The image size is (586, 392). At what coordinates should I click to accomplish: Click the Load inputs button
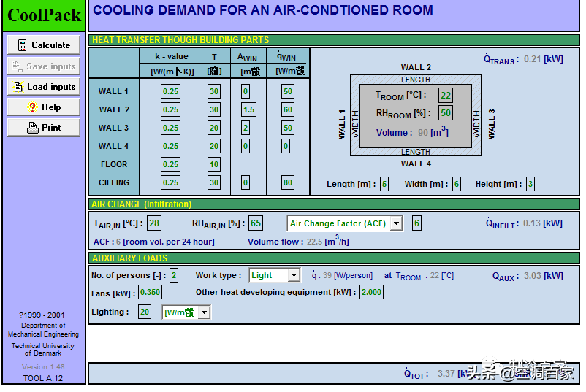[x=44, y=87]
